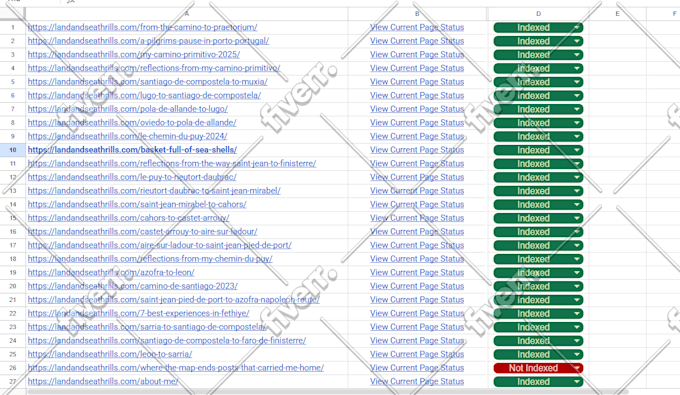The image size is (680, 395).
Task: Select row 10 header
Action: click(x=13, y=150)
